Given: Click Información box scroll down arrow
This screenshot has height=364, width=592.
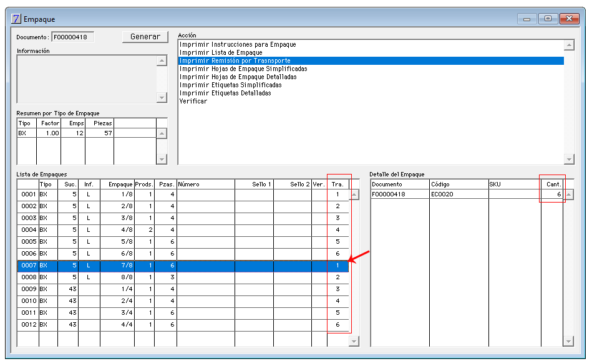Looking at the screenshot, I should tap(162, 97).
